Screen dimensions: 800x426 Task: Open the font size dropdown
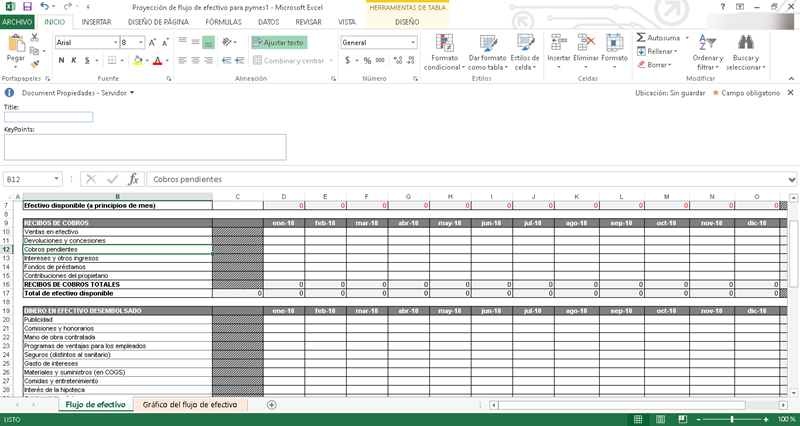pyautogui.click(x=141, y=43)
